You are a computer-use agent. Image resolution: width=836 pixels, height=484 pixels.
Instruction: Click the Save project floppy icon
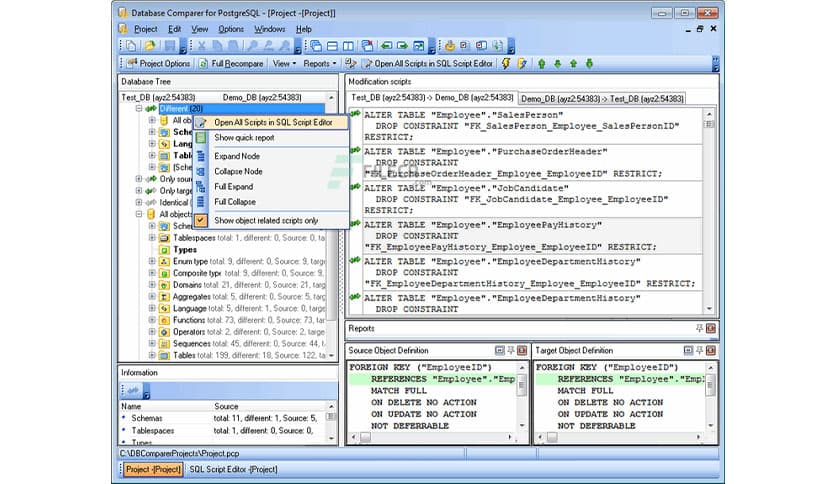coord(170,46)
